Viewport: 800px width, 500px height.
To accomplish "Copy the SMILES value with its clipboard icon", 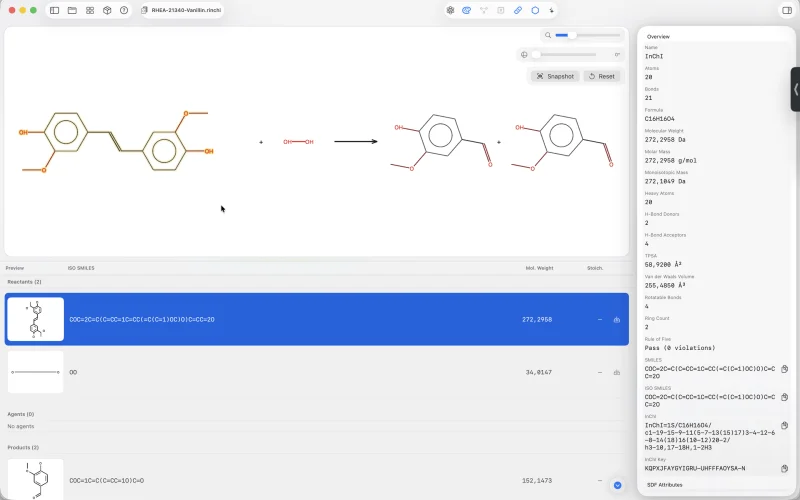I will (784, 369).
